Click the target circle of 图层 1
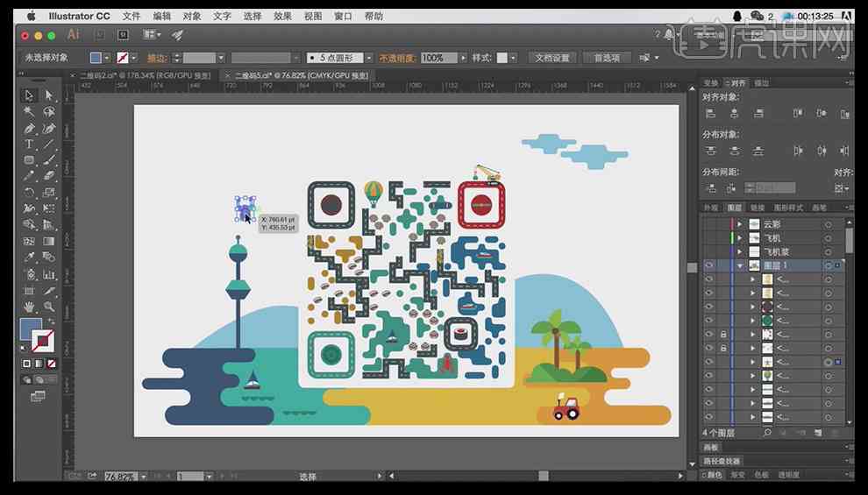Viewport: 868px width, 495px height. pyautogui.click(x=829, y=265)
